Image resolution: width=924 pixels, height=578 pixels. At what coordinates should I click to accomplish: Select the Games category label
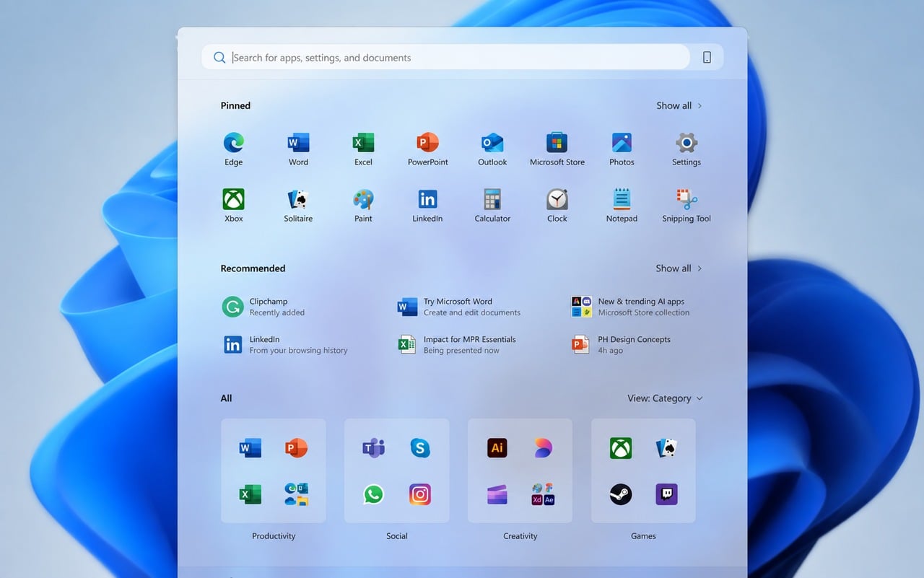click(643, 536)
